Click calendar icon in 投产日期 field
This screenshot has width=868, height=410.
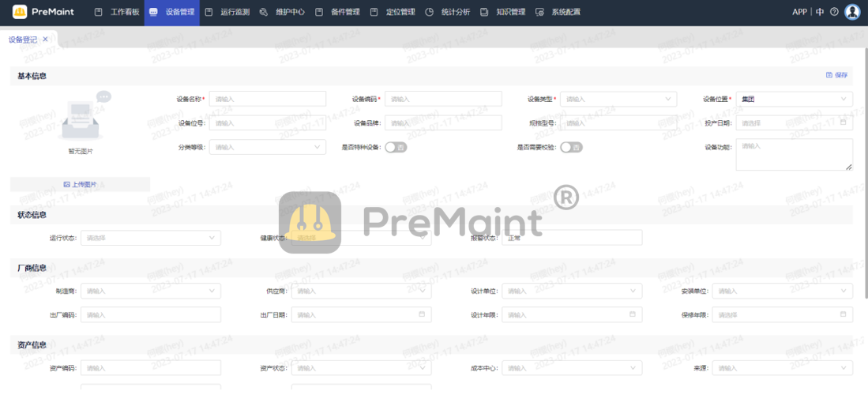[x=844, y=122]
